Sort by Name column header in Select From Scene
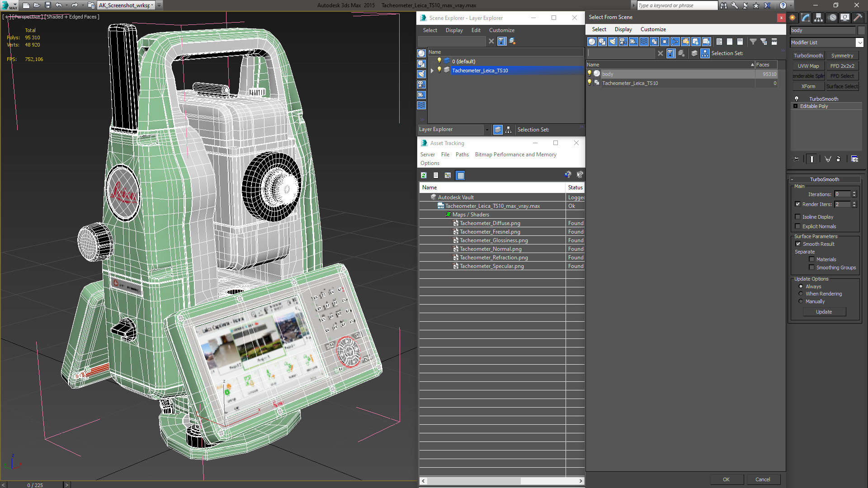The width and height of the screenshot is (868, 488). click(x=670, y=65)
